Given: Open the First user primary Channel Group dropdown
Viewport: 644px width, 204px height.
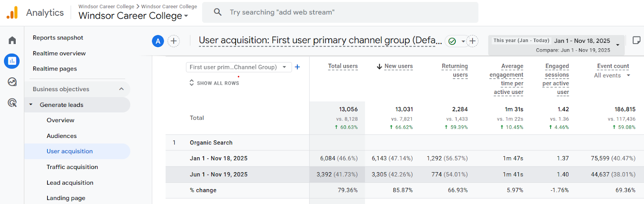Looking at the screenshot, I should (x=238, y=67).
